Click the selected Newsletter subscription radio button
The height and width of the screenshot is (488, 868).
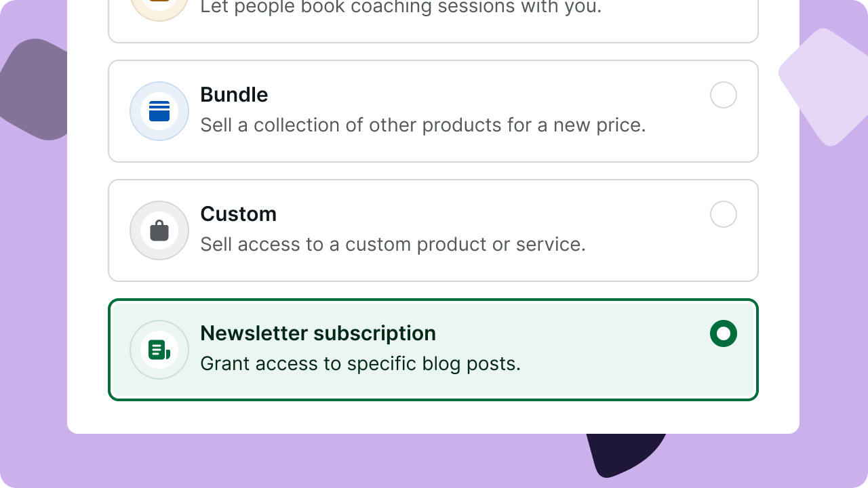click(x=724, y=333)
